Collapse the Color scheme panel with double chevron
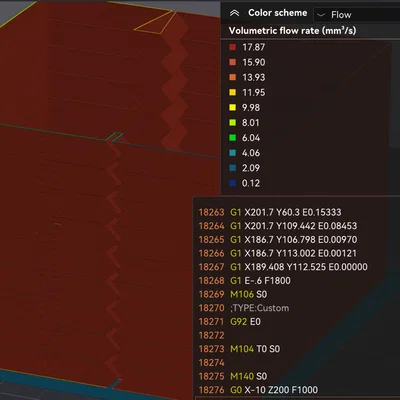400x400 pixels. (x=234, y=13)
